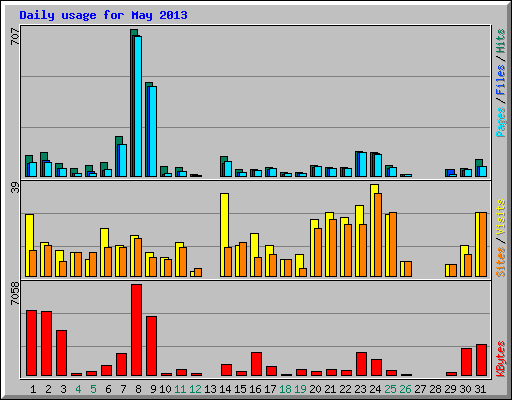Image resolution: width=512 pixels, height=400 pixels.
Task: Click the day 14 axis label
Action: [225, 389]
